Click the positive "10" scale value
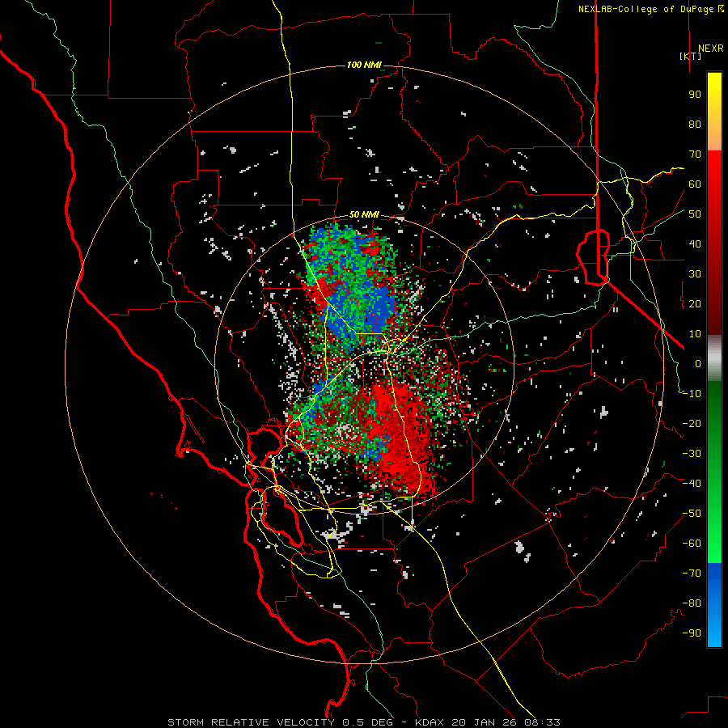The image size is (728, 728). pos(695,334)
